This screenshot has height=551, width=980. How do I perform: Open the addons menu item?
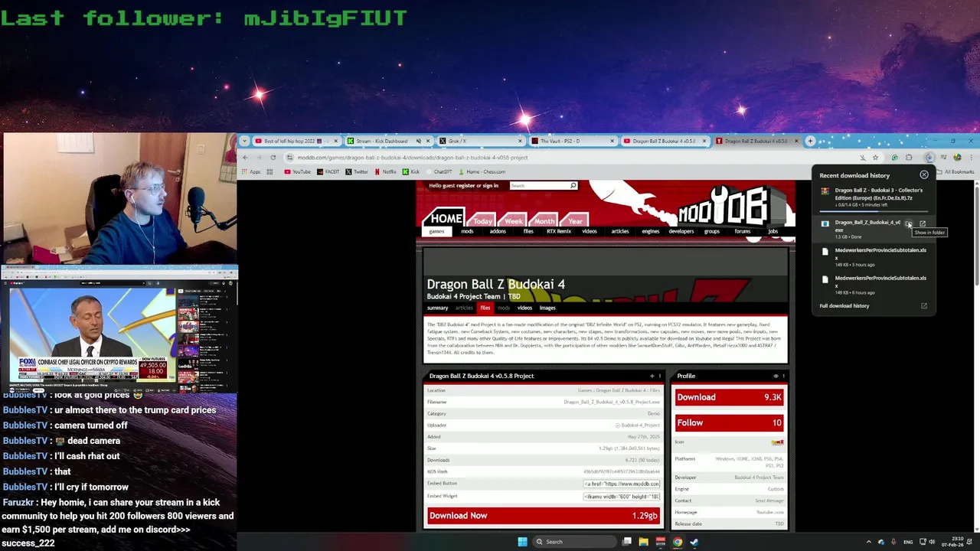point(498,231)
